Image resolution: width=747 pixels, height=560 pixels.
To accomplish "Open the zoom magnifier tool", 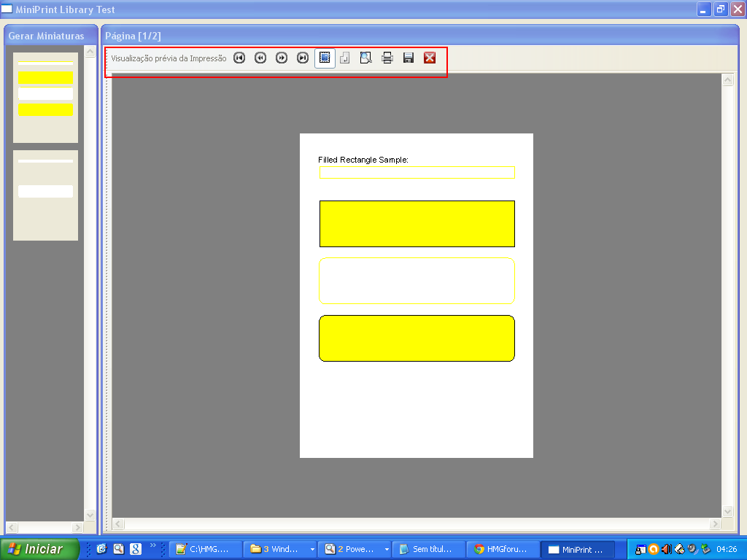I will (x=365, y=58).
